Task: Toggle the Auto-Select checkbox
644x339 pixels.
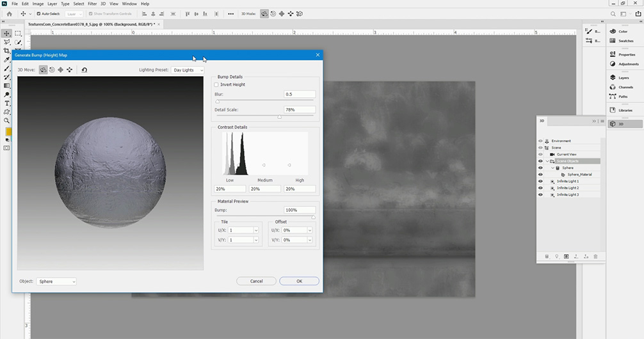Action: tap(38, 13)
